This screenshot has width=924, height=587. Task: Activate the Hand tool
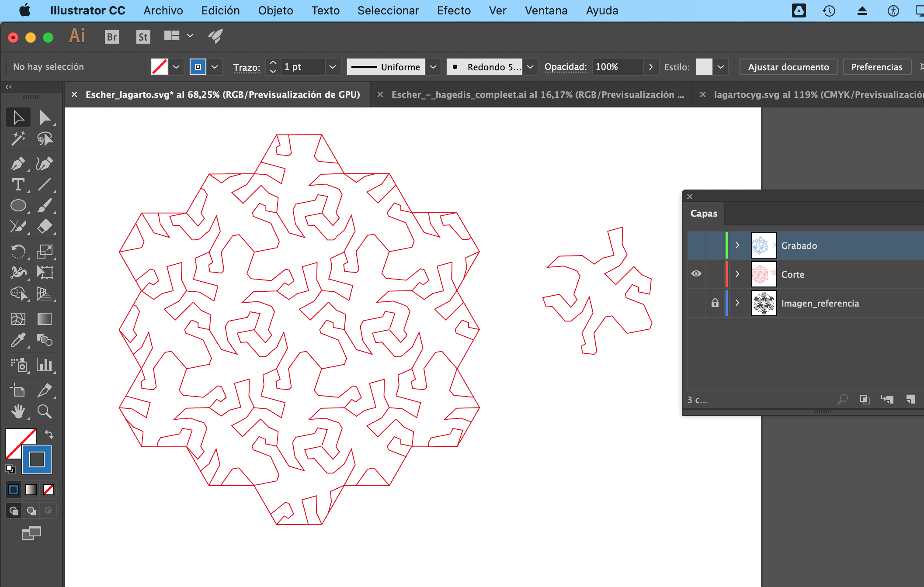[x=18, y=411]
